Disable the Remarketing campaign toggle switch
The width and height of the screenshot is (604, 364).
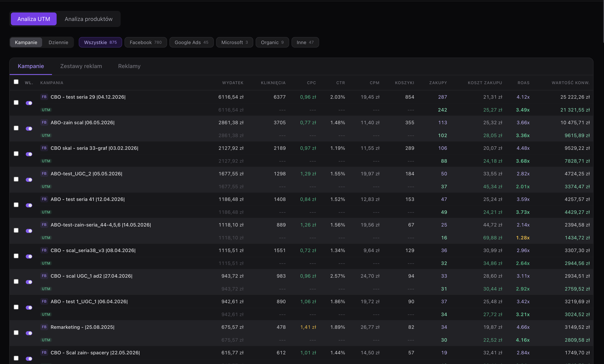click(x=29, y=333)
